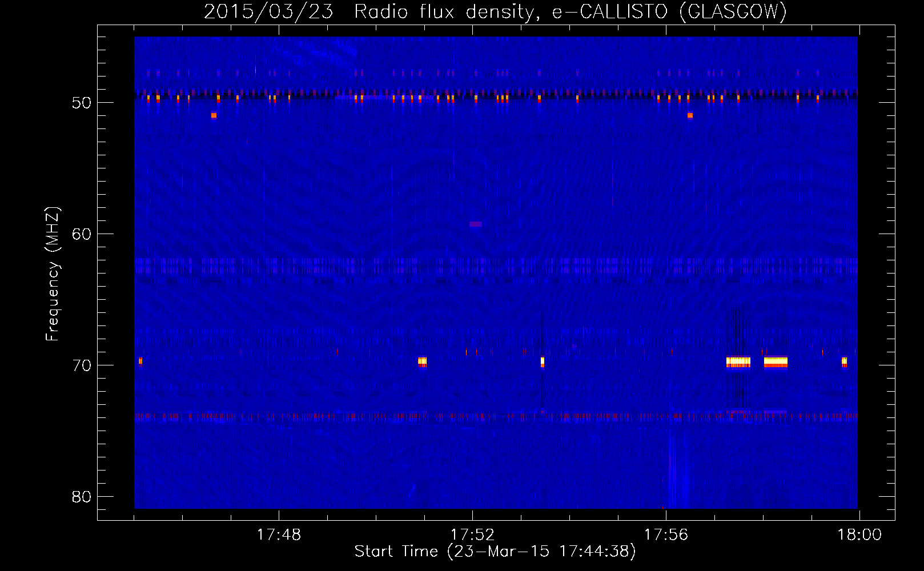
Task: Click the 17:52 time tick label
Action: tap(472, 535)
